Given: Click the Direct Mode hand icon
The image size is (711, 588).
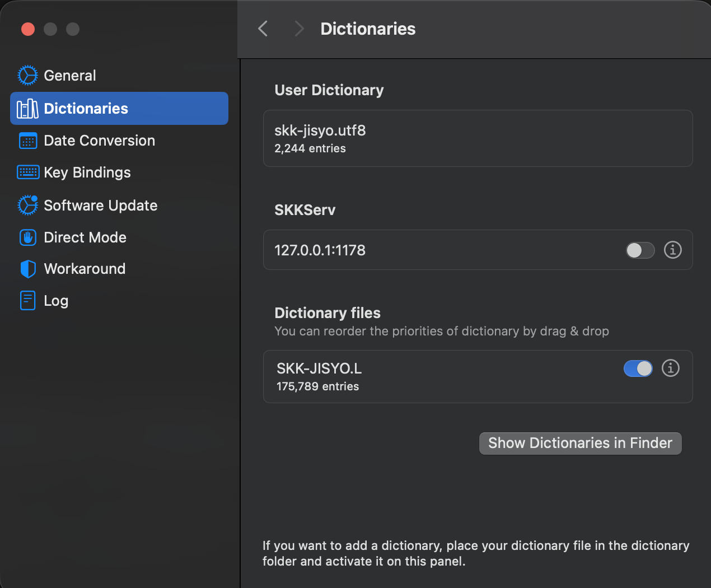Looking at the screenshot, I should coord(27,237).
